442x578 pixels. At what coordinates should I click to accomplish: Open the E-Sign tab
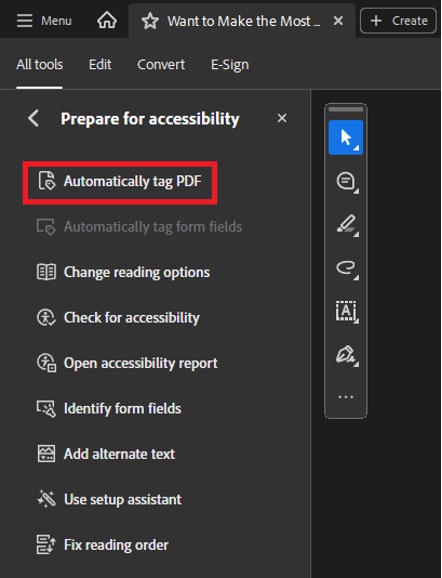click(x=230, y=65)
